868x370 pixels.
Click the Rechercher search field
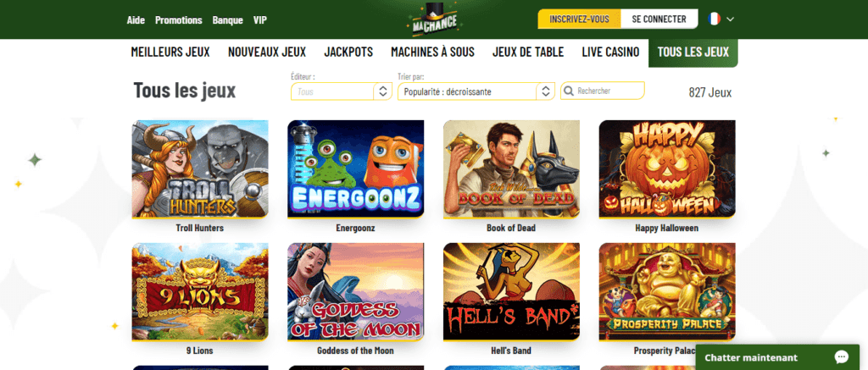coord(603,91)
